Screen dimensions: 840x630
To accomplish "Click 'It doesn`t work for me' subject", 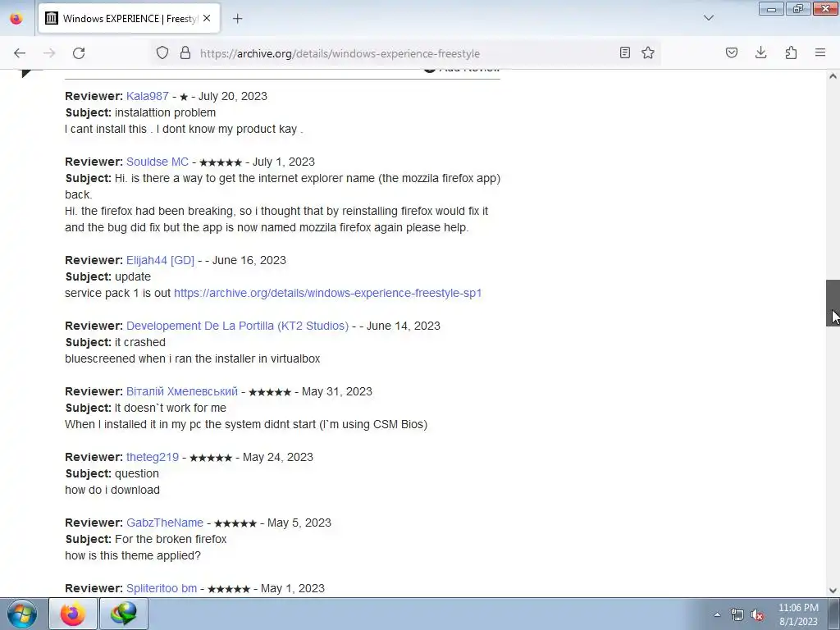I will click(171, 409).
